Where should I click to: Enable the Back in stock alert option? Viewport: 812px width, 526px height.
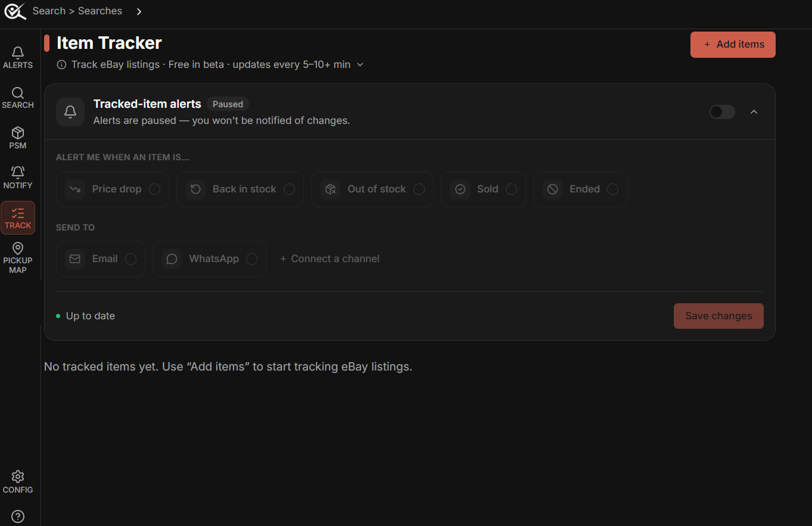tap(240, 189)
